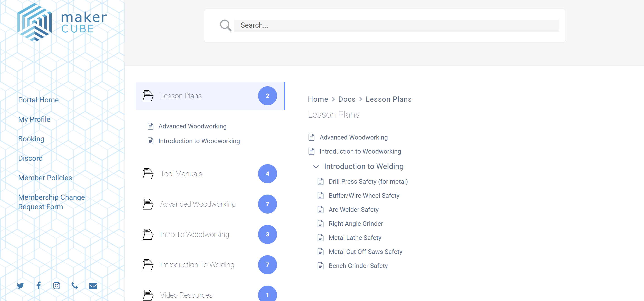
Task: Click the Tool Manuals folder icon
Action: point(148,174)
